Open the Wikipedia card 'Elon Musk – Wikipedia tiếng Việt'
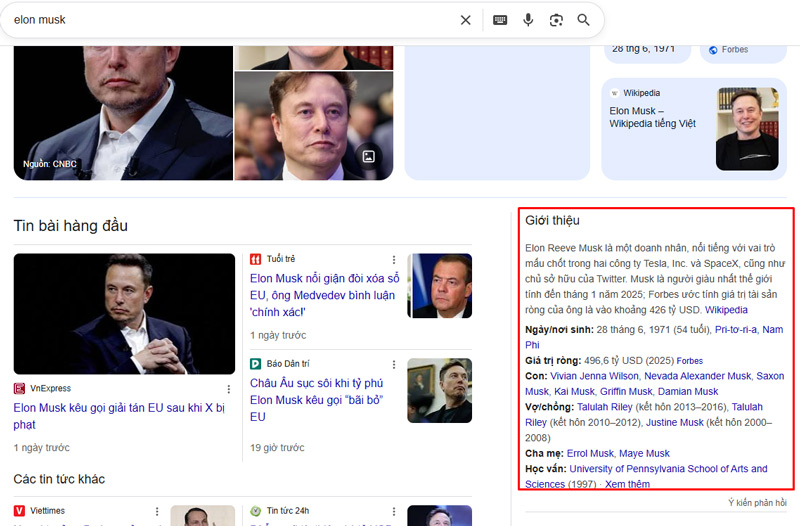This screenshot has width=800, height=526. click(694, 129)
